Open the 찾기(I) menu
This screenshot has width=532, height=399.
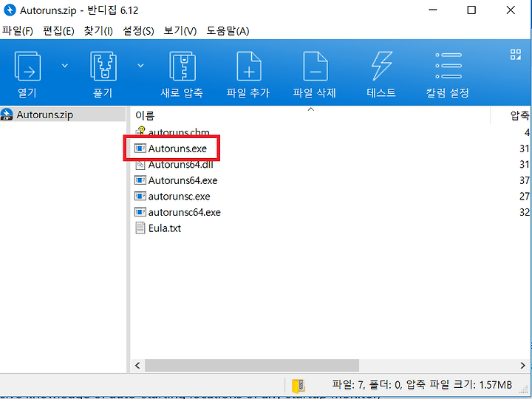[98, 31]
